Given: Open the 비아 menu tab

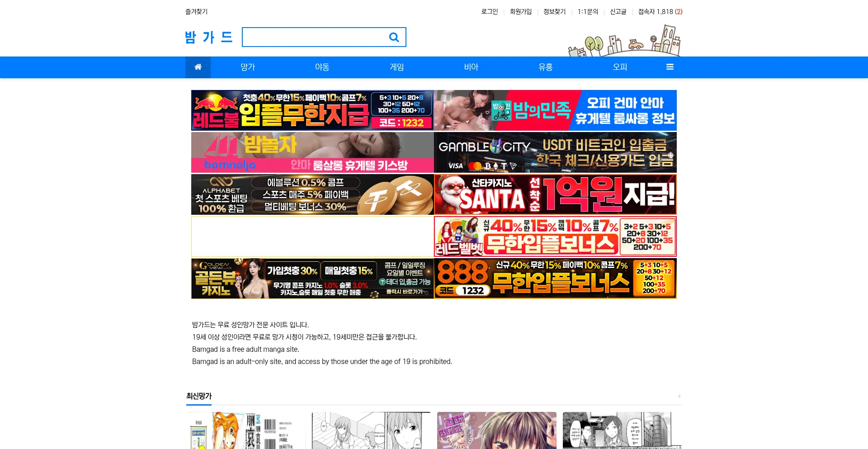Looking at the screenshot, I should point(471,67).
